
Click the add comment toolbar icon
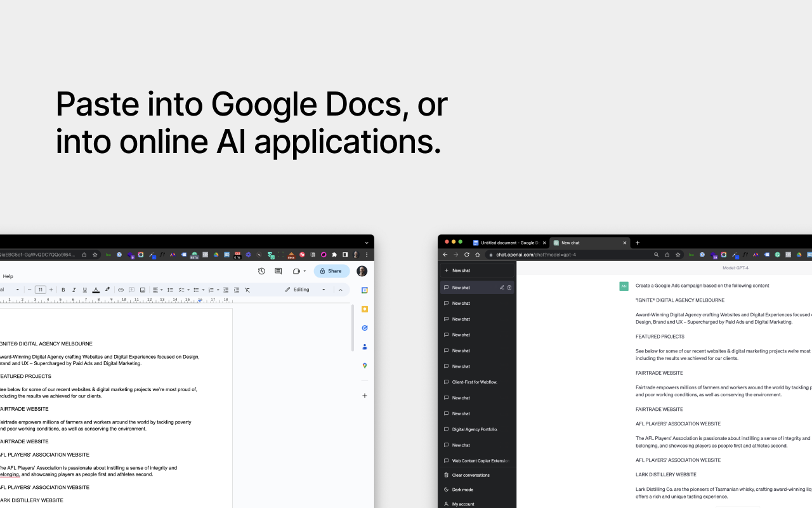(x=131, y=290)
